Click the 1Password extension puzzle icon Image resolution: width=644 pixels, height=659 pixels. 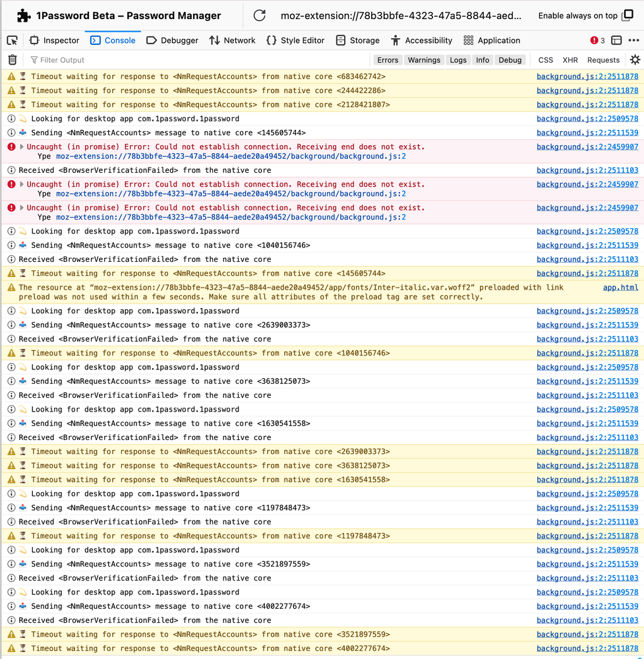click(24, 16)
